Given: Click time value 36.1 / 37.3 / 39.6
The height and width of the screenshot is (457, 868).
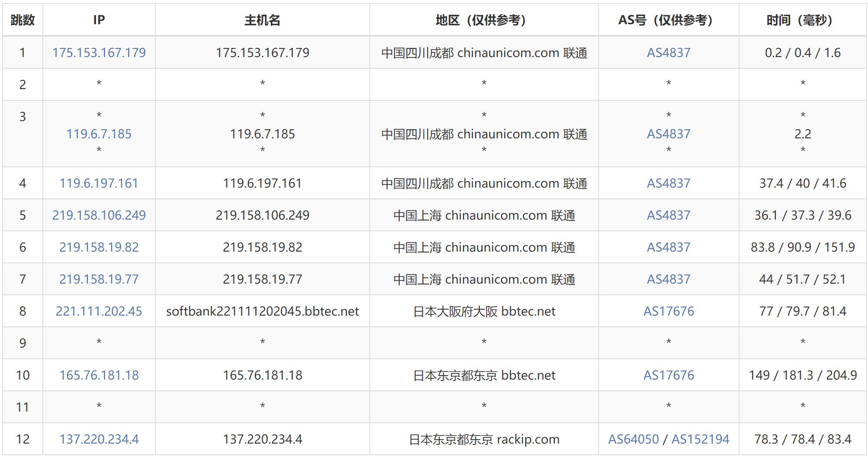Looking at the screenshot, I should pyautogui.click(x=803, y=215).
